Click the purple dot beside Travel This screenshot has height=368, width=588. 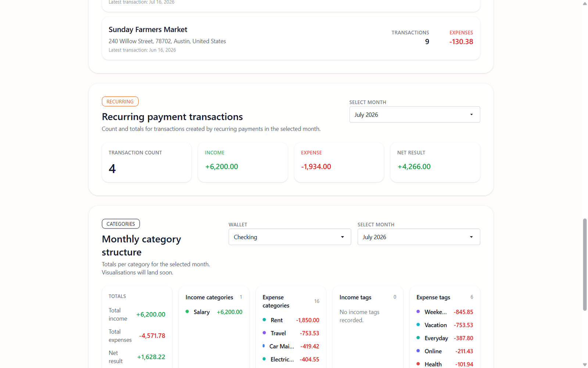pyautogui.click(x=264, y=333)
